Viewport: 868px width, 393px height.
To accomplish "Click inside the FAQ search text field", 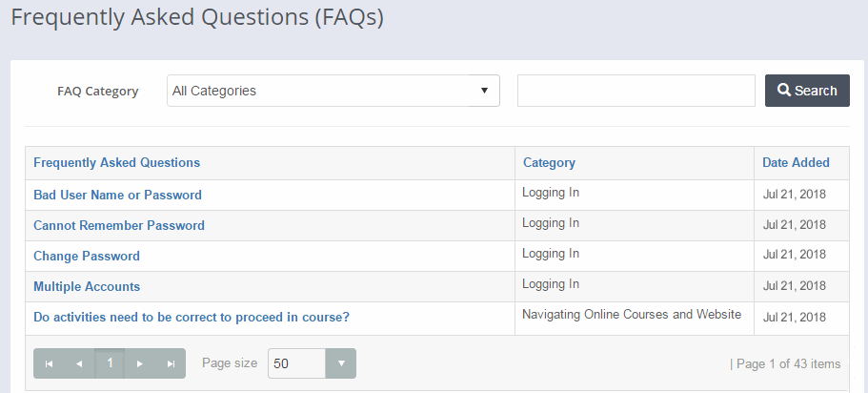I will click(x=636, y=91).
